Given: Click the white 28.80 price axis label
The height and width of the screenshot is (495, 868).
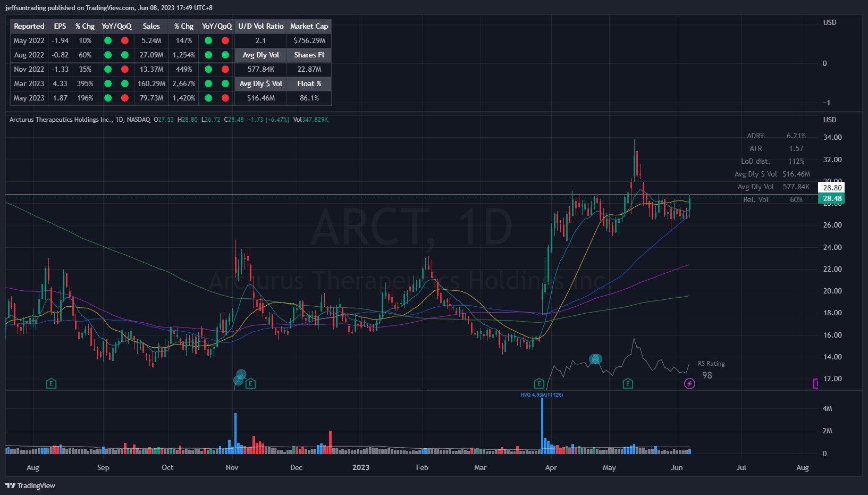Looking at the screenshot, I should [832, 187].
